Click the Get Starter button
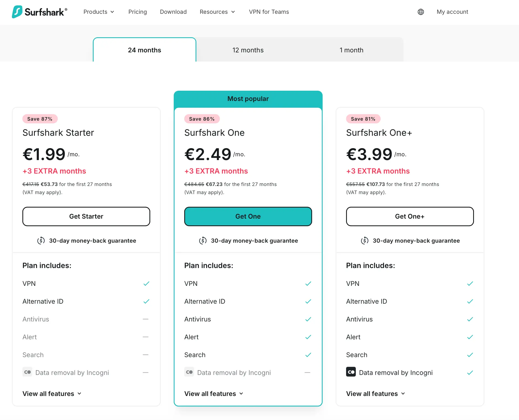The height and width of the screenshot is (420, 519). coord(86,216)
